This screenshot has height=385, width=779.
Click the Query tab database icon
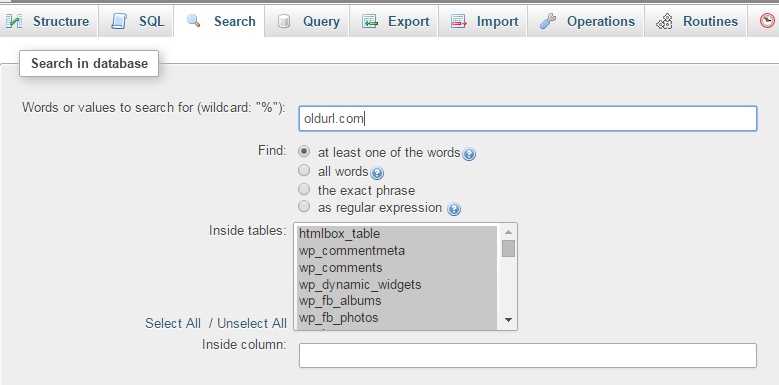pos(284,21)
